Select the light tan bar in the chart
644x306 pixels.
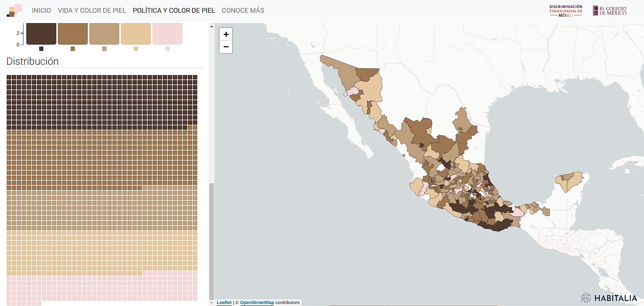click(x=136, y=34)
